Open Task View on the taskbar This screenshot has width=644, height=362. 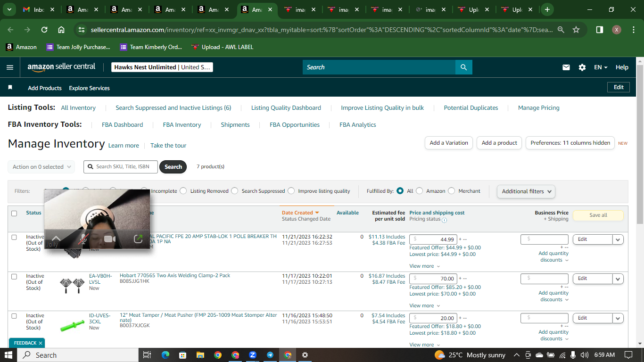coord(147,355)
